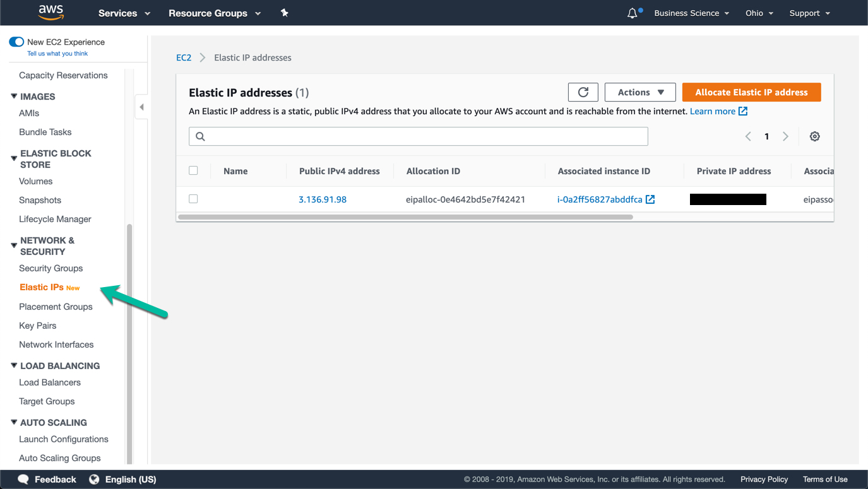Collapse the NETWORK & SECURITY section
This screenshot has height=489, width=868.
pyautogui.click(x=14, y=245)
